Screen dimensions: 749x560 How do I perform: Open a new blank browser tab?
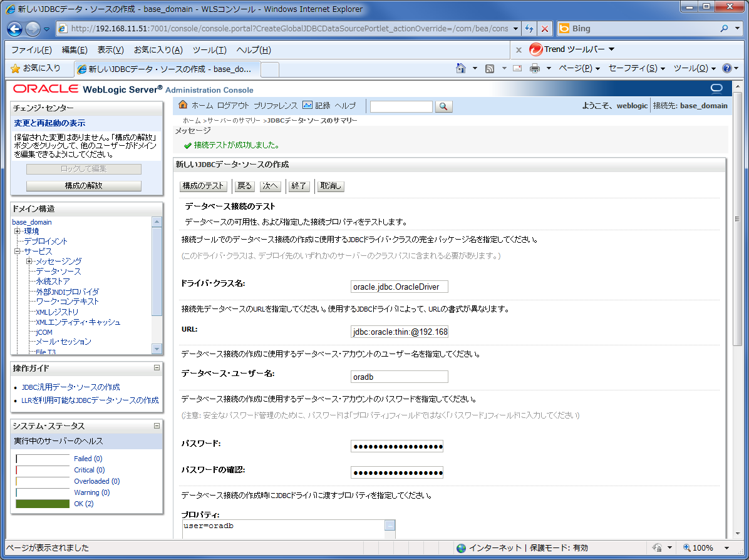[x=270, y=69]
